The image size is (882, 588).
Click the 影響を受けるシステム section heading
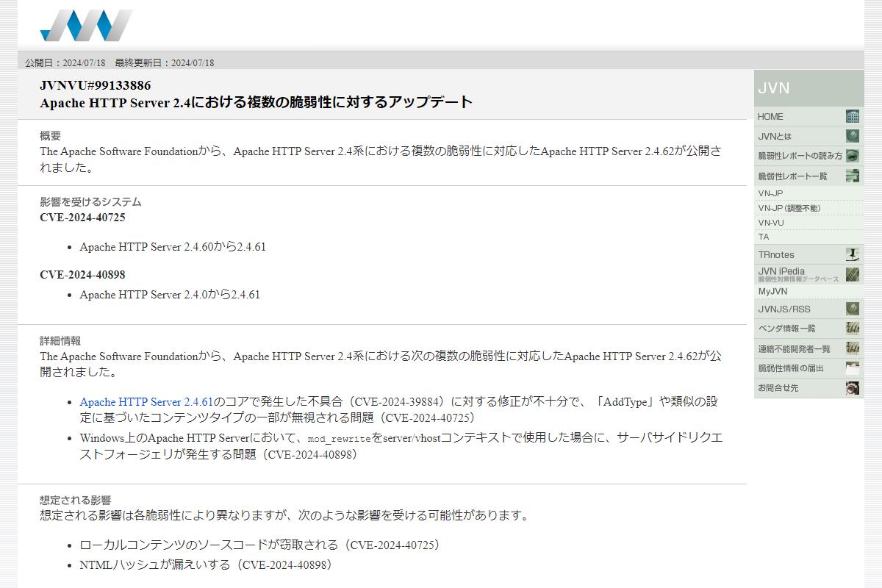point(90,202)
